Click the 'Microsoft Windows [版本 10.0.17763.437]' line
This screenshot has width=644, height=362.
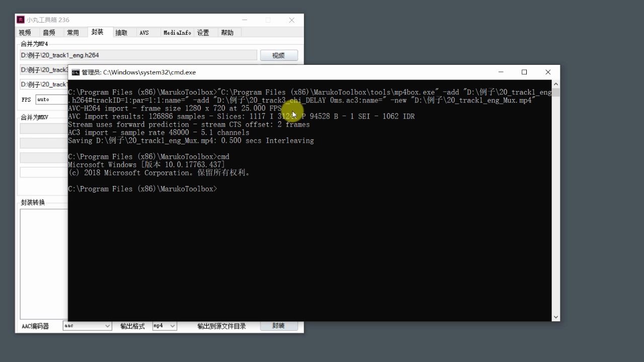coord(146,165)
